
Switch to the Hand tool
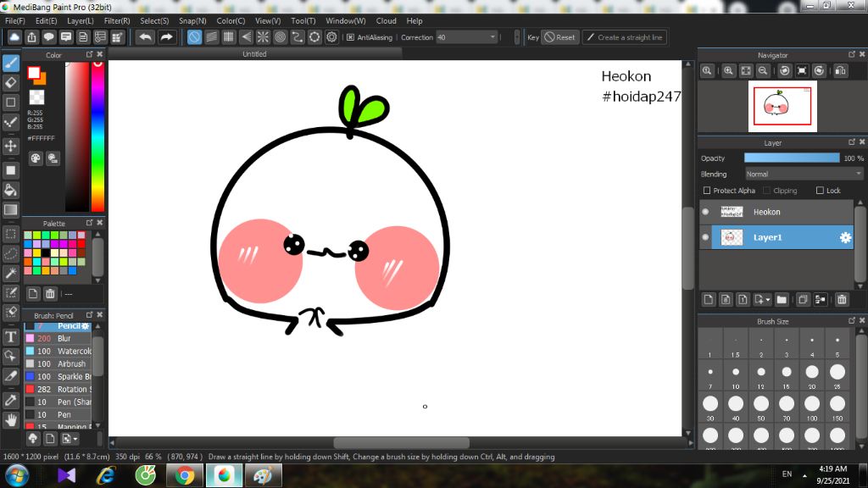10,420
